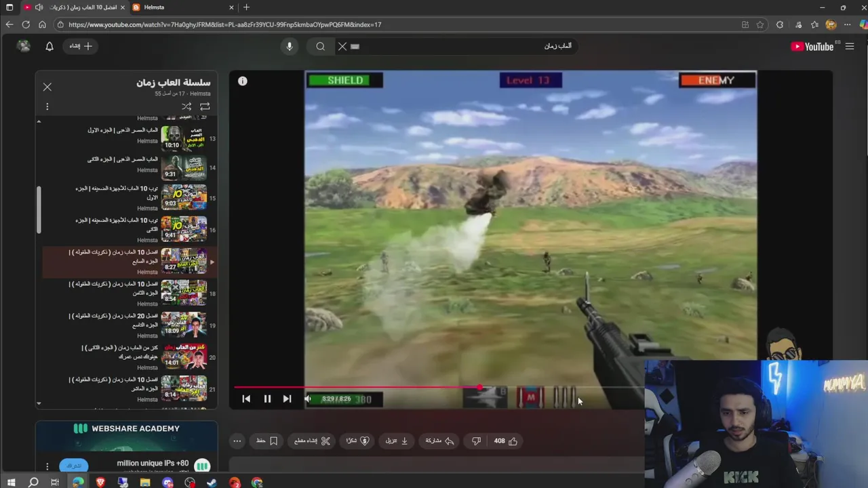Go back in browser history
Viewport: 868px width, 488px height.
coord(9,24)
